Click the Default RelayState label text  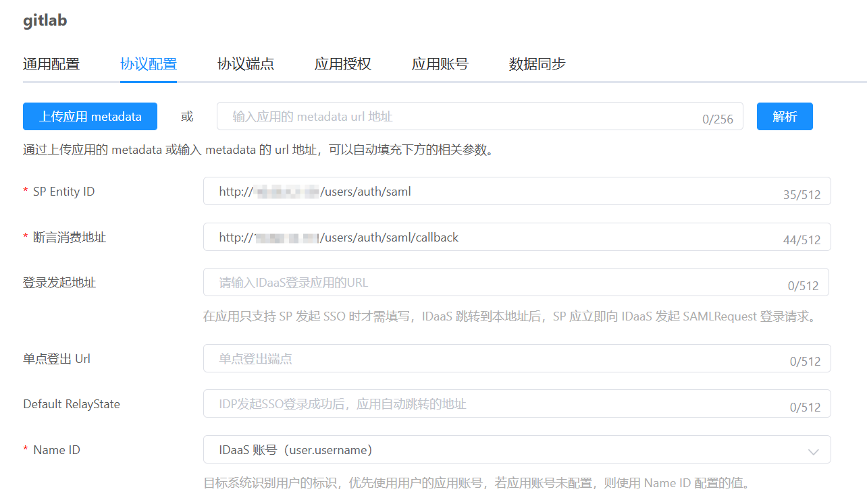tap(72, 404)
